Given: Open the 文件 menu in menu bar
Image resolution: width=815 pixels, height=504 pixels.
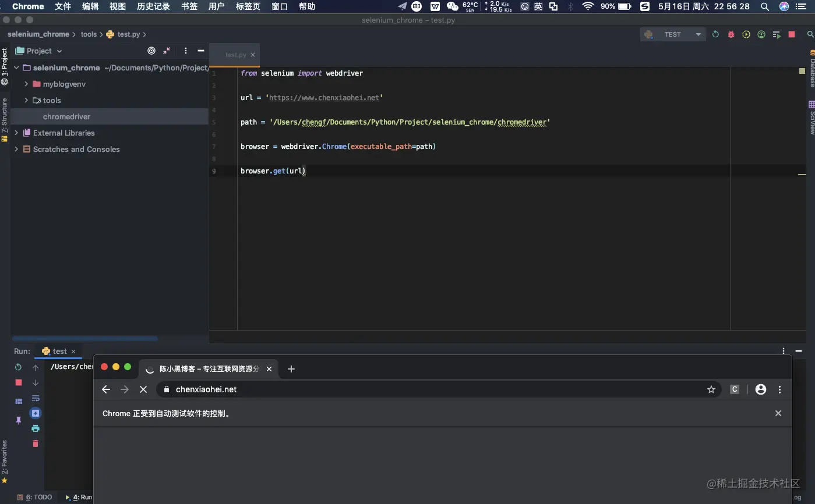Looking at the screenshot, I should [x=63, y=6].
